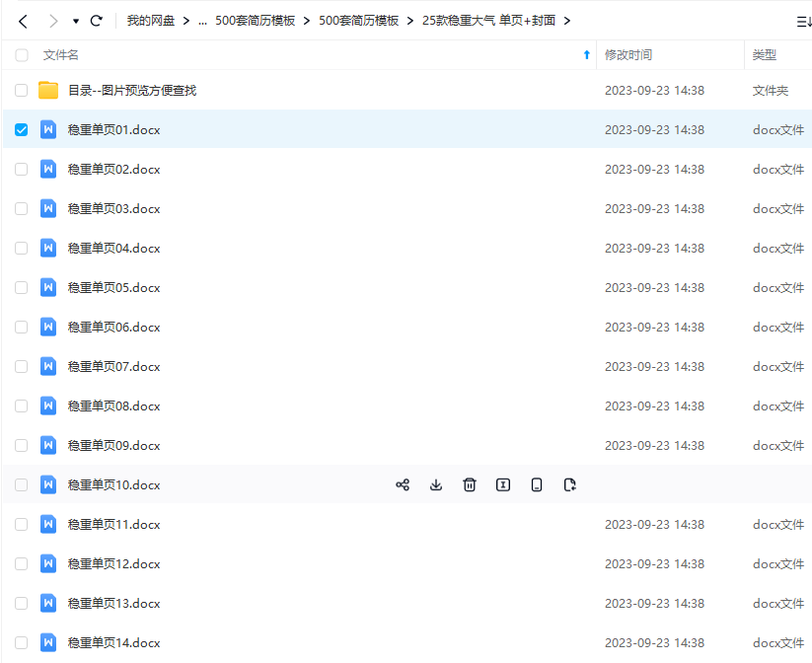Viewport: 812px width, 663px height.
Task: Select file name 稳重单页07.docx
Action: (113, 367)
